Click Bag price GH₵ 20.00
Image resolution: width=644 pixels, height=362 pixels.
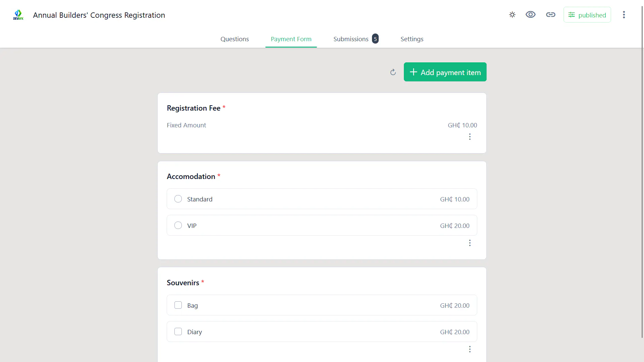click(454, 305)
